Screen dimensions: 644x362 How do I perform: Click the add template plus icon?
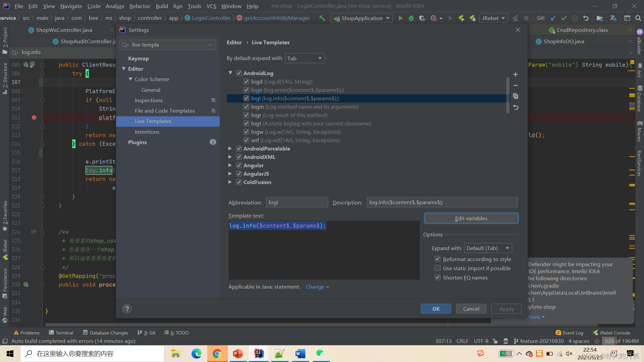[516, 74]
